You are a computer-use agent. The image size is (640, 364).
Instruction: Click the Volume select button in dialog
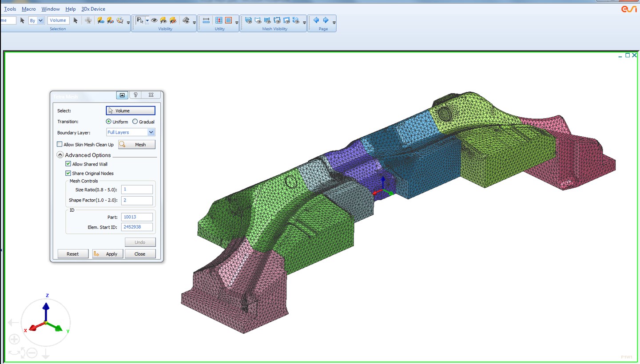tap(131, 111)
